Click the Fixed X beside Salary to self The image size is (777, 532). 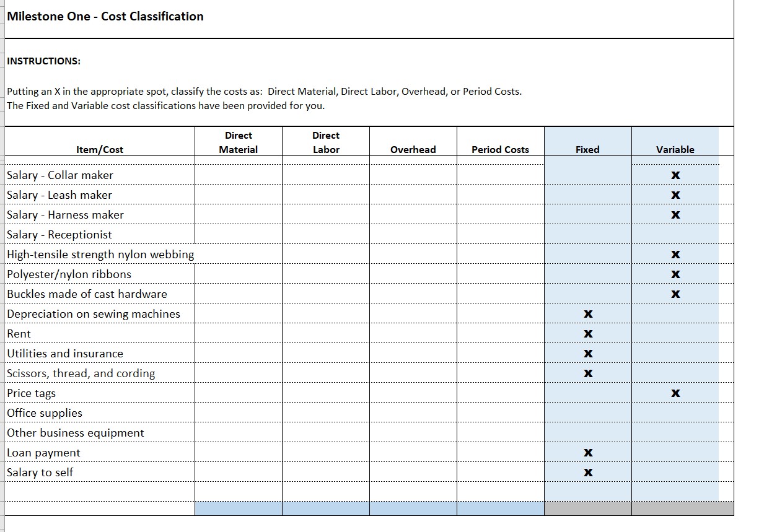point(587,473)
